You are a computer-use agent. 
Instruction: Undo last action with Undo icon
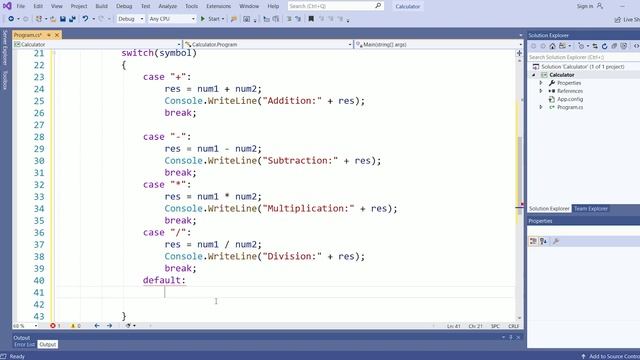click(x=85, y=19)
